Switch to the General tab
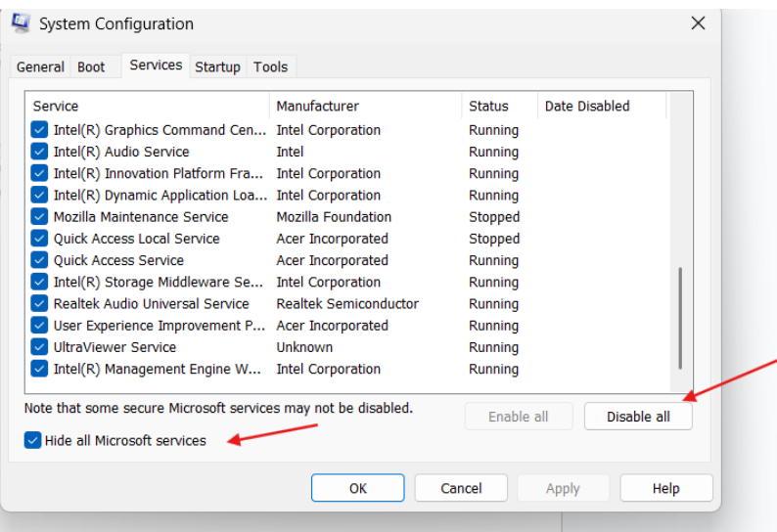Screen dimensions: 777x532 pyautogui.click(x=40, y=67)
